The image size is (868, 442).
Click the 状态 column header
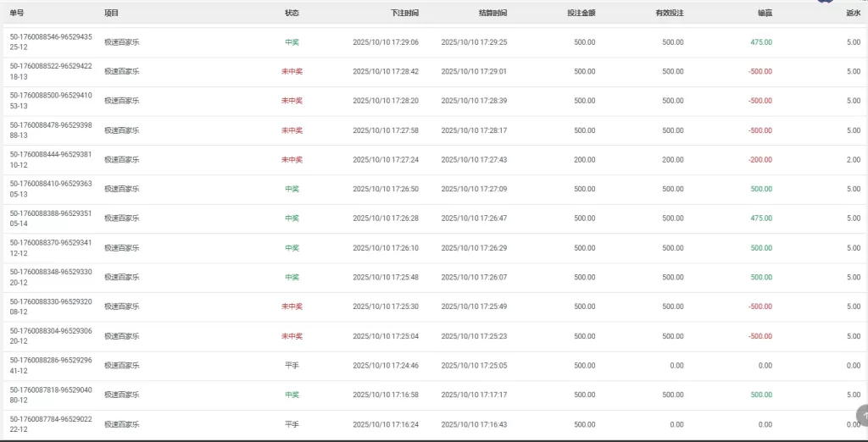click(x=292, y=14)
